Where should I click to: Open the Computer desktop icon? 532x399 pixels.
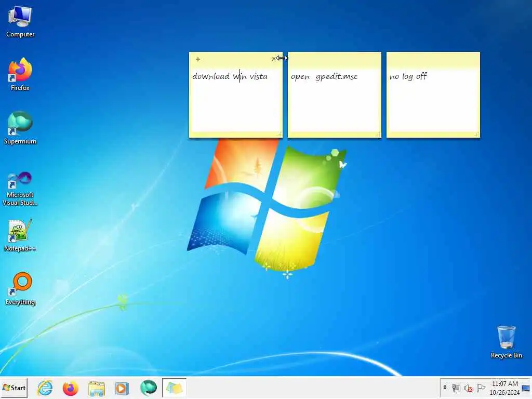click(20, 22)
